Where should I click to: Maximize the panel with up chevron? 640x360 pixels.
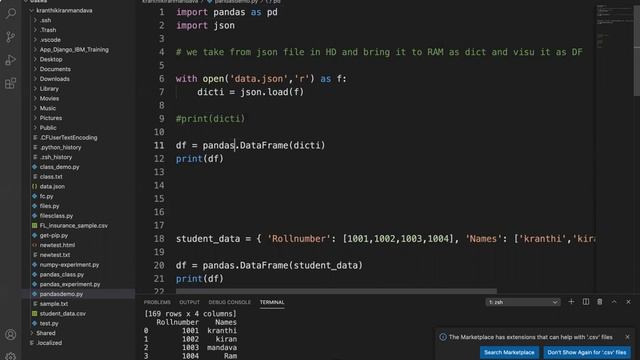614,302
